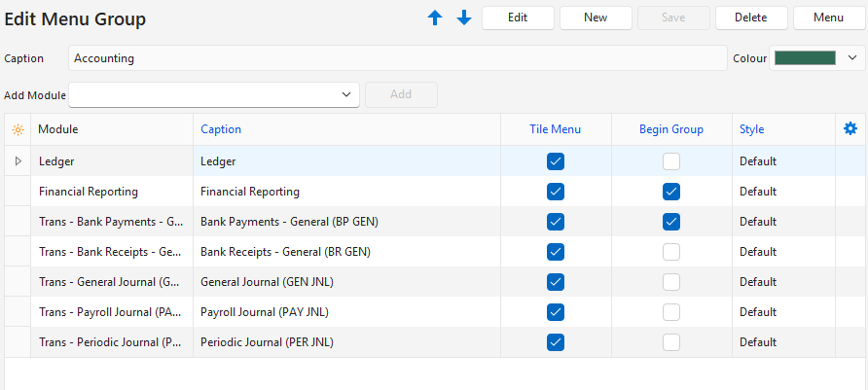The height and width of the screenshot is (390, 868).
Task: Click the sun icon in grid header corner
Action: (x=18, y=129)
